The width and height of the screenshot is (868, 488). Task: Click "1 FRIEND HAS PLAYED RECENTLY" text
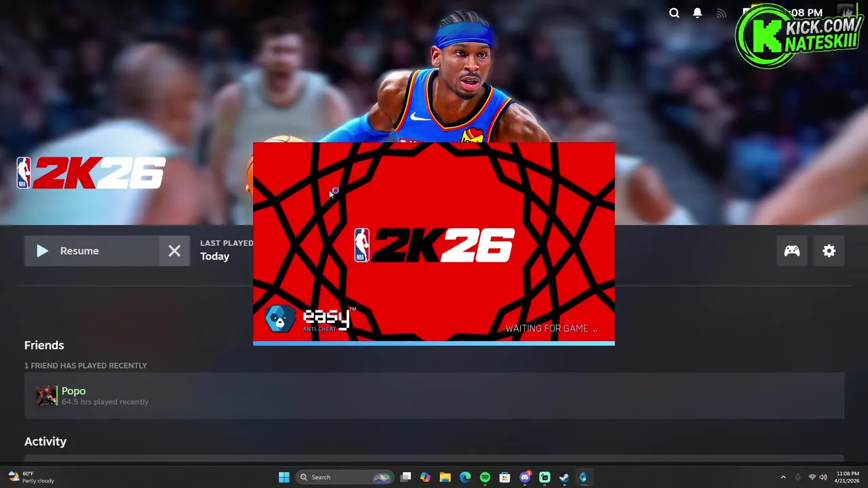click(x=85, y=365)
